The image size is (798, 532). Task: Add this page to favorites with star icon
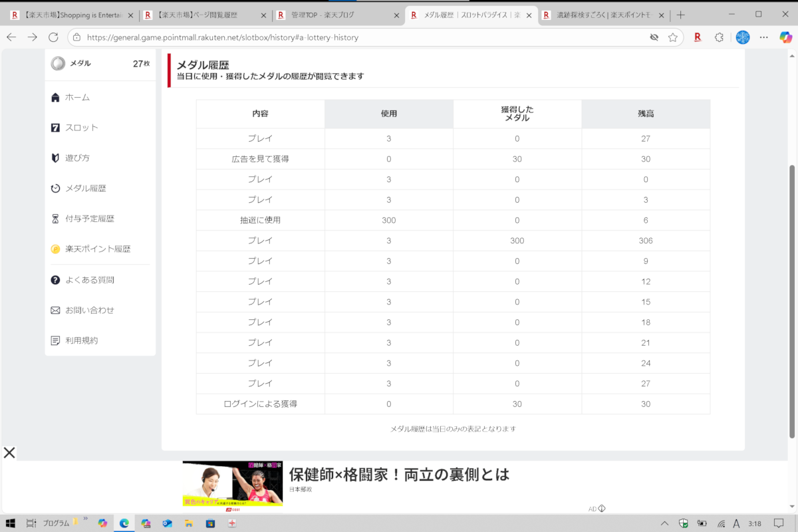(673, 37)
